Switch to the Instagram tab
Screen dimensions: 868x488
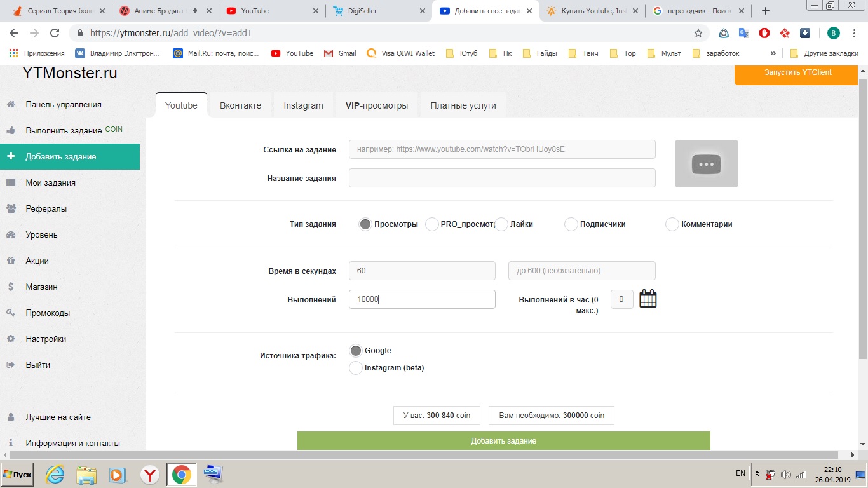[303, 105]
